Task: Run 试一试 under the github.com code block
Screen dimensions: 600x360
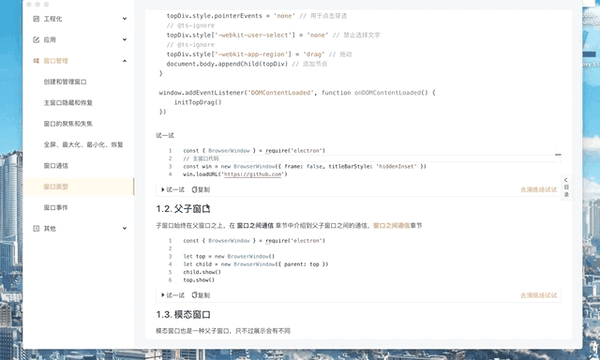Action: pyautogui.click(x=173, y=190)
